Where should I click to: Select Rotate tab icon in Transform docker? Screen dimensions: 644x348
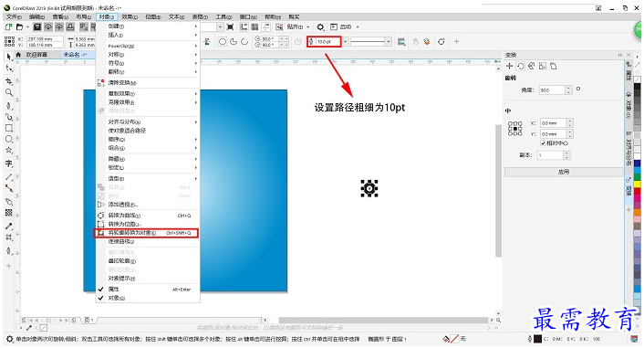point(520,67)
